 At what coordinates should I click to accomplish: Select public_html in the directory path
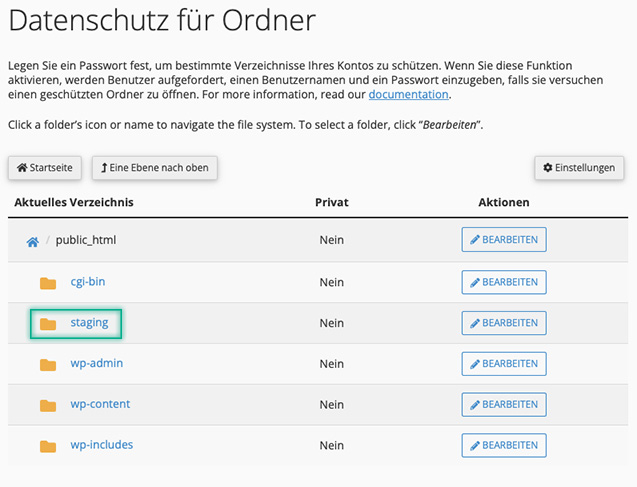[87, 240]
